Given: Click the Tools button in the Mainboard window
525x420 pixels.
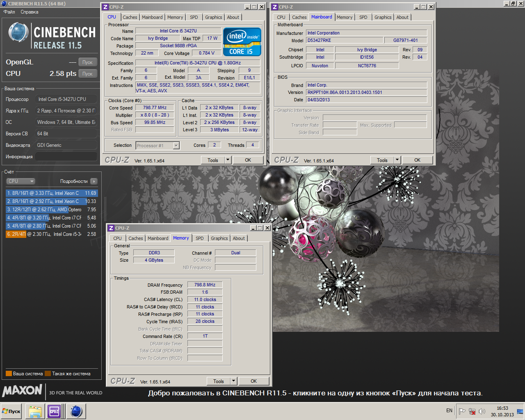Looking at the screenshot, I should click(x=382, y=160).
